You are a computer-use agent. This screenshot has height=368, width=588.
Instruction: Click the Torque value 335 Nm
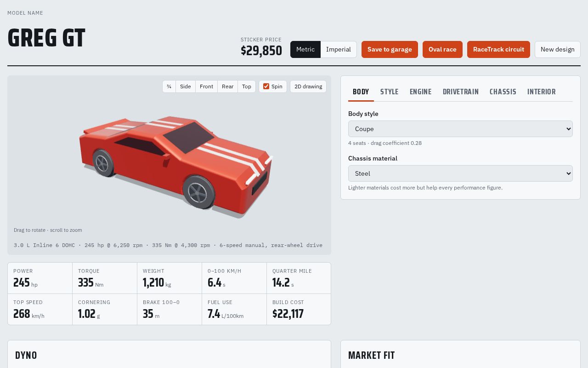90,283
